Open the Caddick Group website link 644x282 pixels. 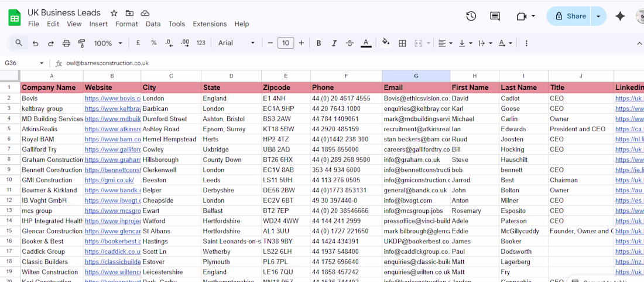[112, 252]
